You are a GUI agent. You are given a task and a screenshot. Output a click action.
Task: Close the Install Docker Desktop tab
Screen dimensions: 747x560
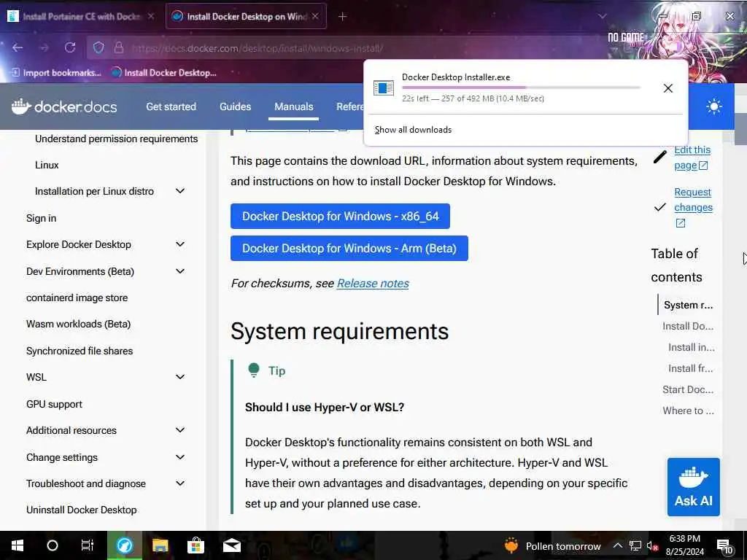(x=315, y=16)
